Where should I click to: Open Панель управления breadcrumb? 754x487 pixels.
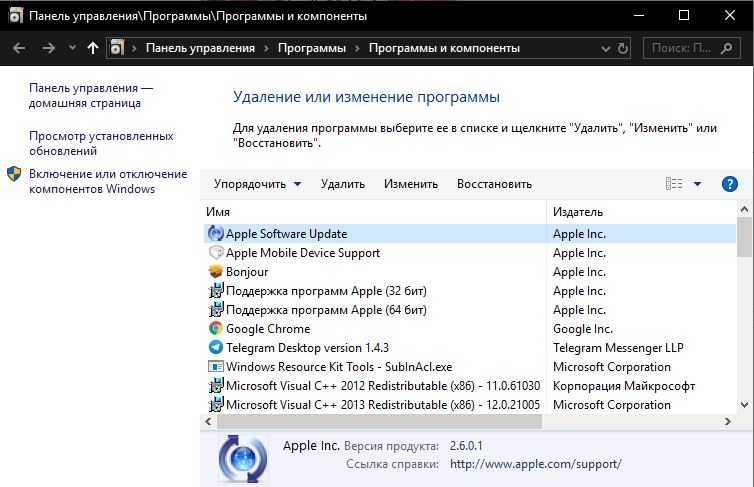coord(200,48)
